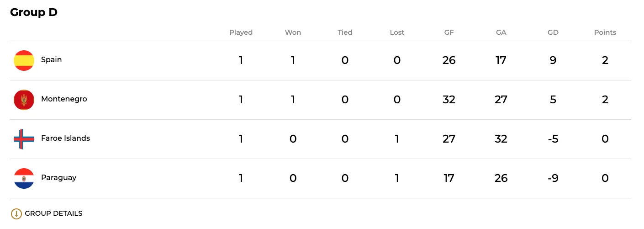644x229 pixels.
Task: Click the Spain flag icon
Action: [24, 60]
